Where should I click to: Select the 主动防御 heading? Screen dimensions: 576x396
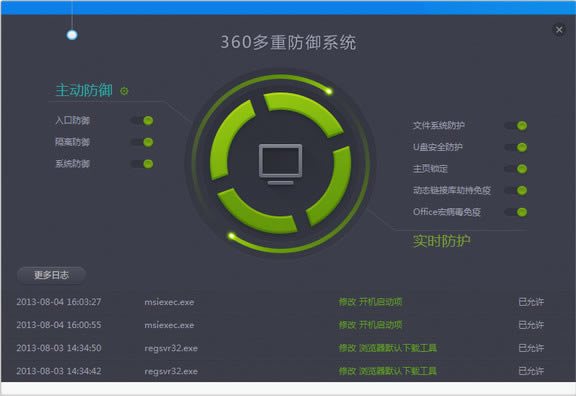point(84,90)
